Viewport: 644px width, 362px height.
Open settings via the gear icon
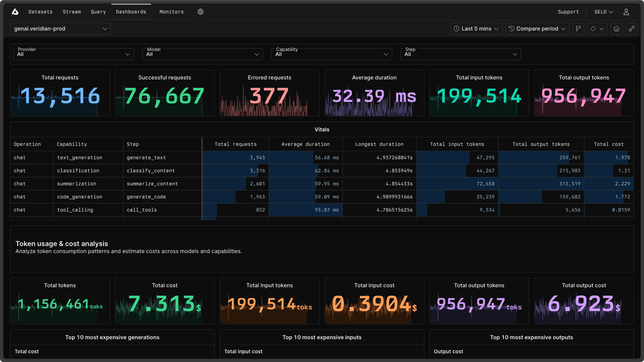[x=201, y=12]
